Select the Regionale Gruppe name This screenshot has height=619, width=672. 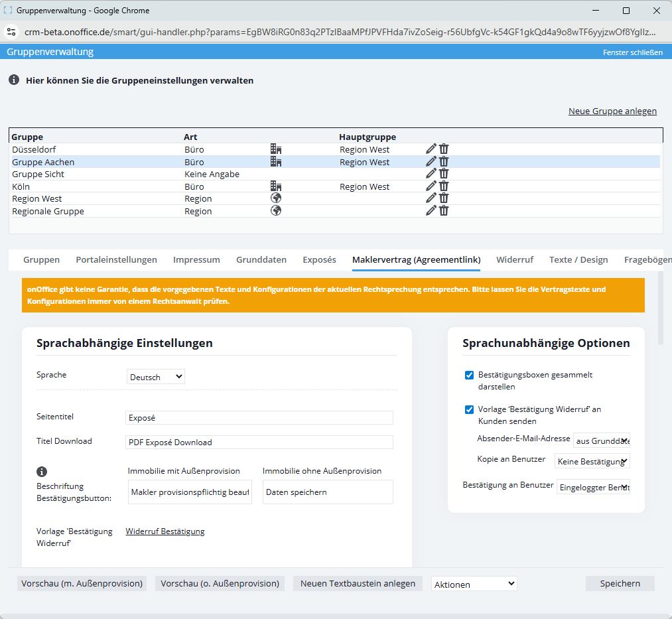48,212
